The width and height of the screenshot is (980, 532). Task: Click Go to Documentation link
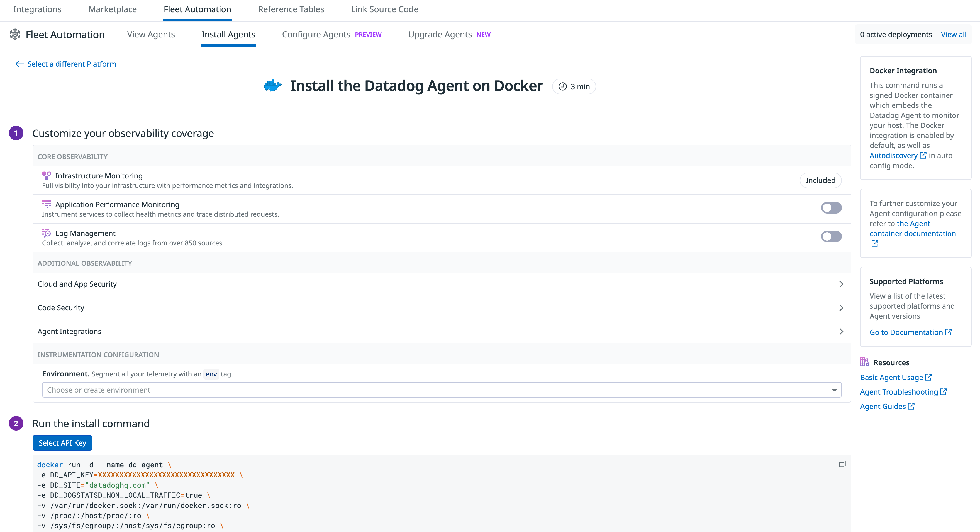coord(906,332)
